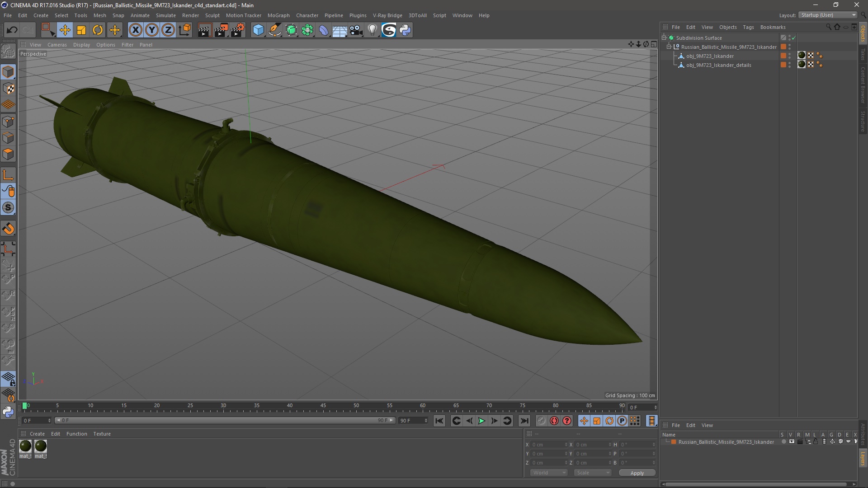Viewport: 868px width, 488px height.
Task: Open the Cameras viewport menu
Action: (57, 45)
